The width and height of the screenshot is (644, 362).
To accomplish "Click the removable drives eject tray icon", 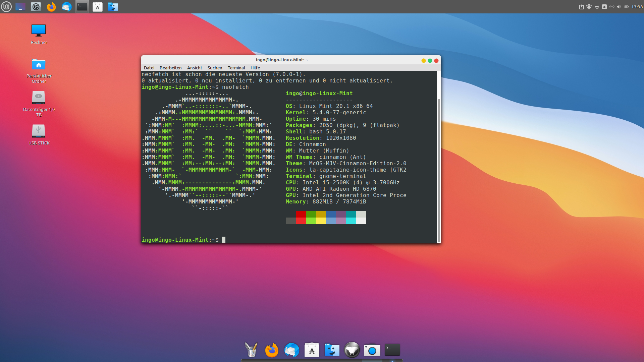I will tap(604, 7).
